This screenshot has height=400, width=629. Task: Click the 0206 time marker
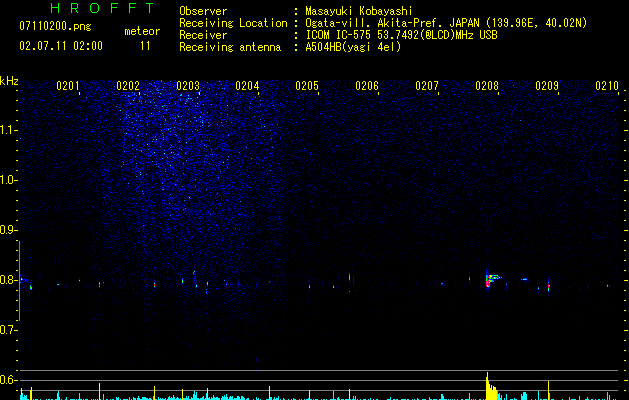tap(367, 85)
